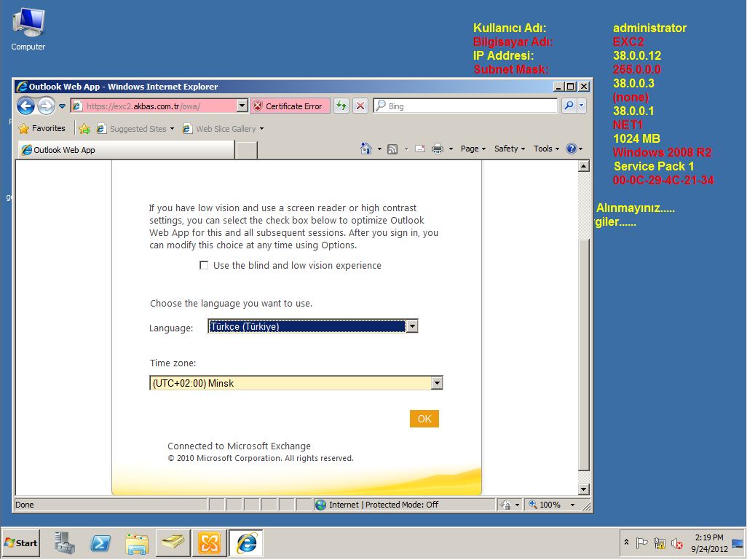Click the Show Desktop tray button
This screenshot has width=747, height=560.
pyautogui.click(x=738, y=543)
